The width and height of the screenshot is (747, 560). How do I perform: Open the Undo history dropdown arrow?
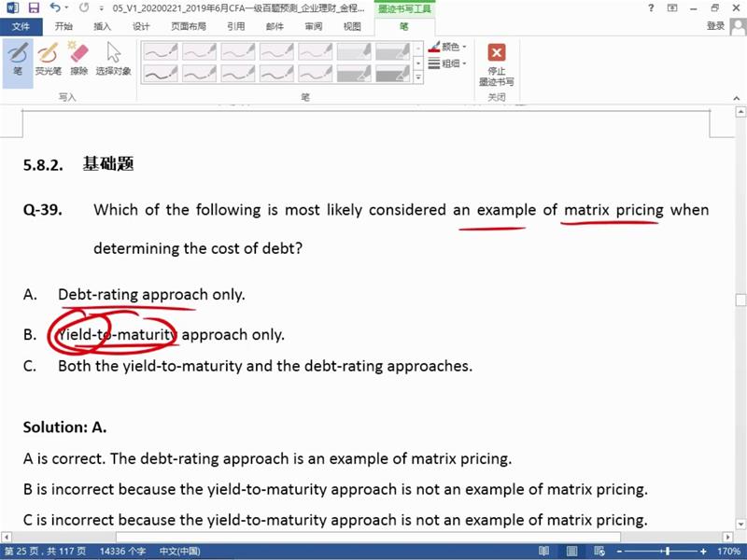(x=66, y=7)
